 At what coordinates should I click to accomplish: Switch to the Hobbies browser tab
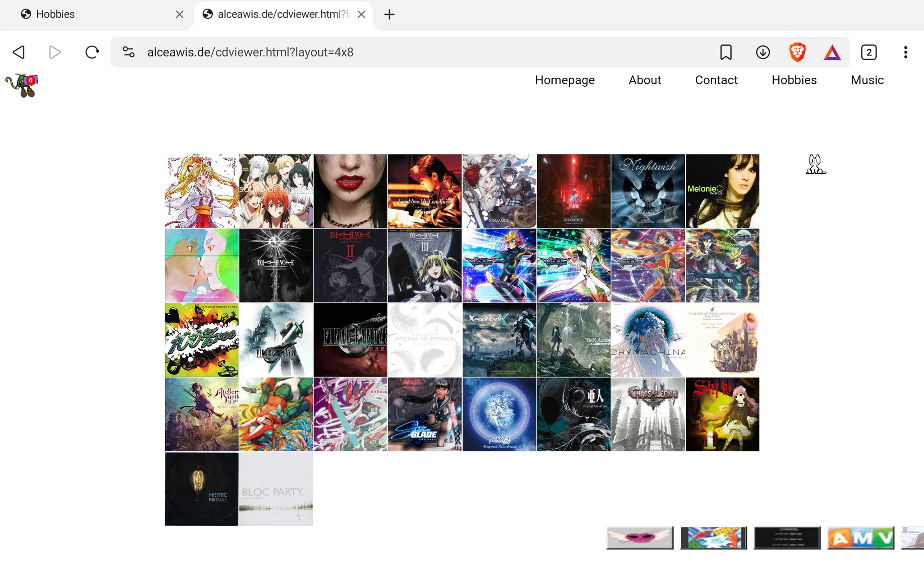(x=97, y=14)
